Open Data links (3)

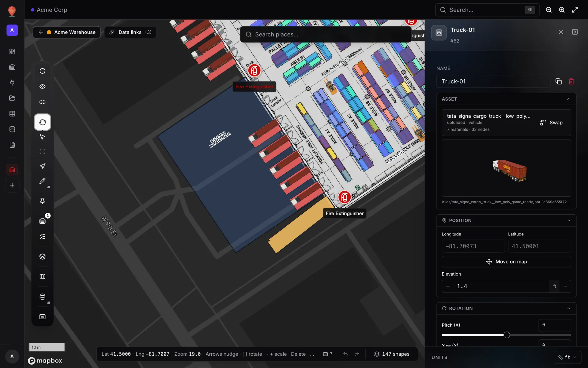[130, 32]
